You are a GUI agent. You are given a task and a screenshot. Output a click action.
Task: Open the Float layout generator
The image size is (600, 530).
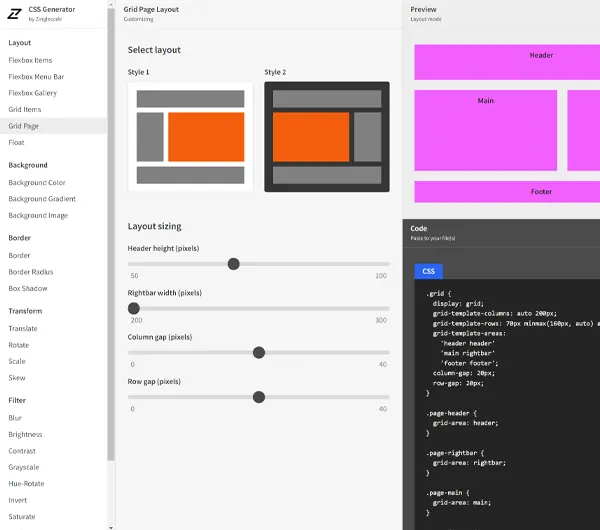(16, 142)
